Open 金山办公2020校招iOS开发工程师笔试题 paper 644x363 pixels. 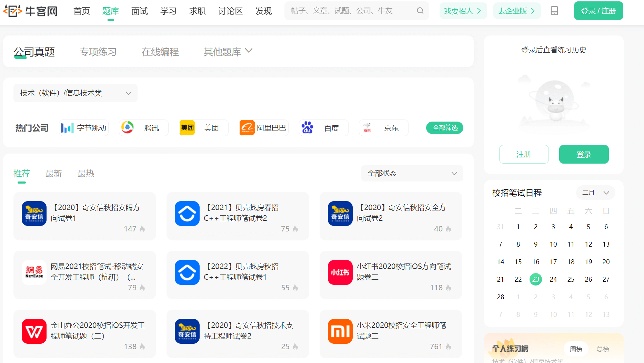coord(84,334)
